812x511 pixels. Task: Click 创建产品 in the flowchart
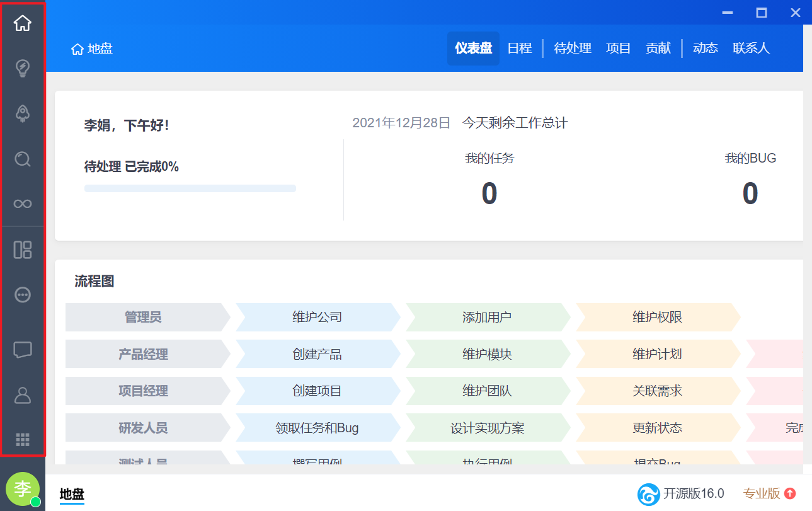tap(317, 354)
